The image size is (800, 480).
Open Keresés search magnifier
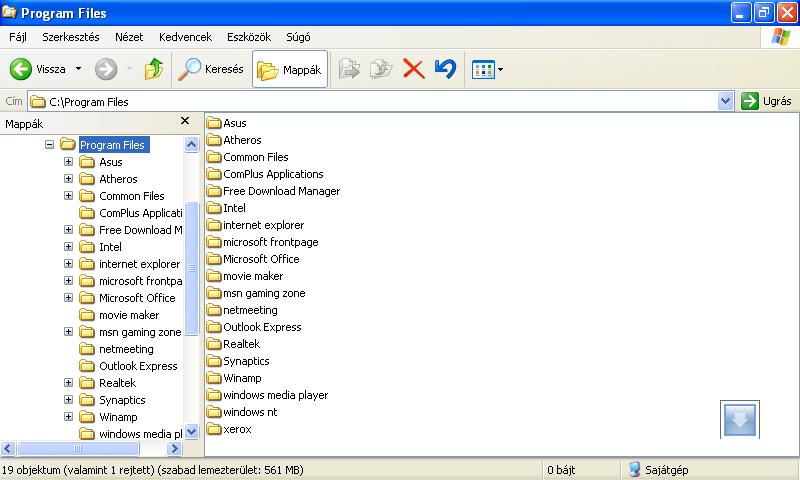click(210, 69)
